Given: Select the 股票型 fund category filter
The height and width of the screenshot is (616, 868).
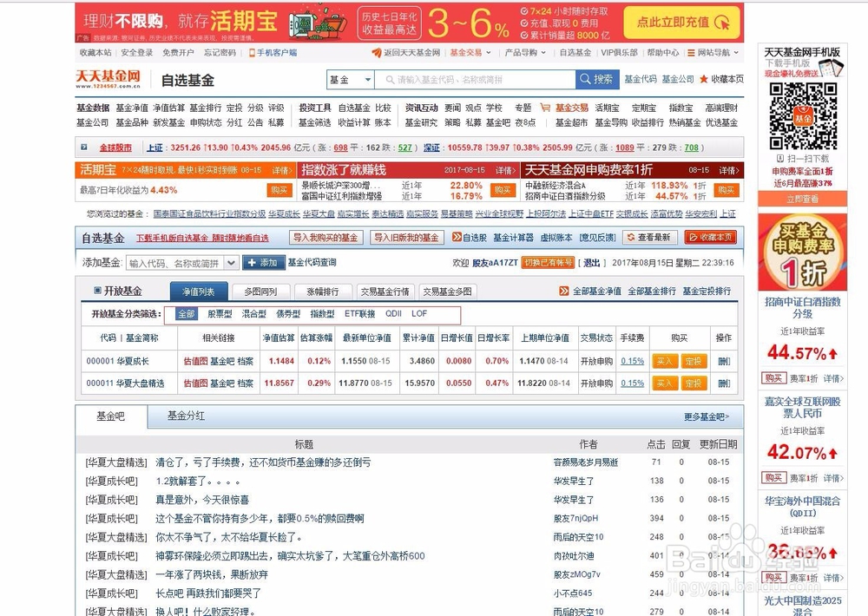Looking at the screenshot, I should click(x=220, y=315).
